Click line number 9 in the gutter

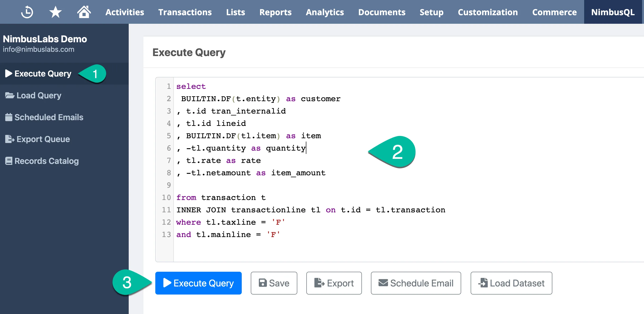169,185
